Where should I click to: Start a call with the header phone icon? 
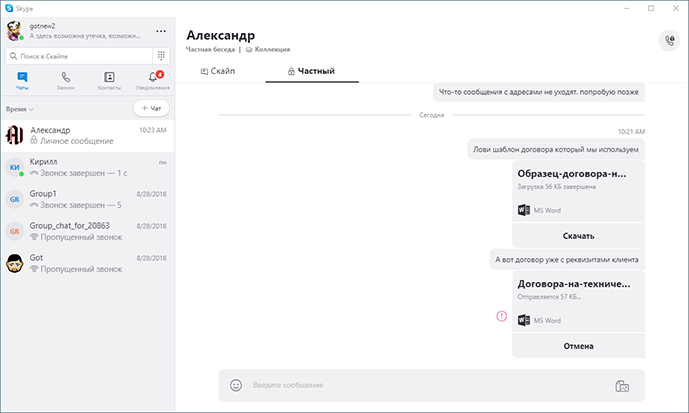pos(668,40)
